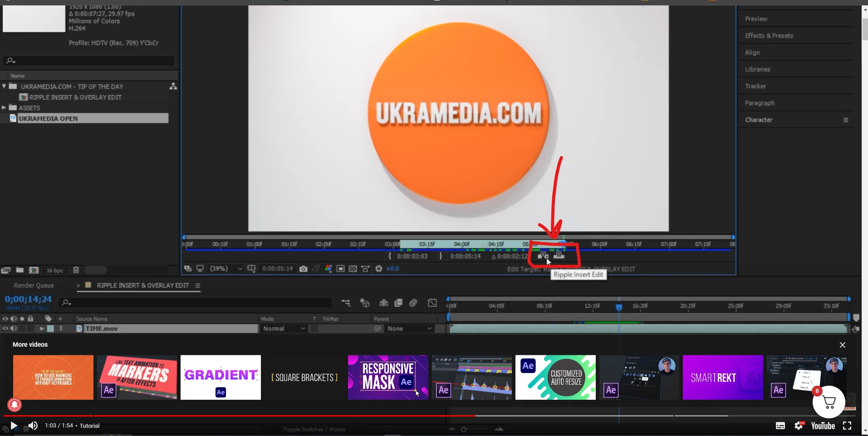The height and width of the screenshot is (436, 868).
Task: Open Composition Mini-Flowchart in timeline
Action: (346, 303)
